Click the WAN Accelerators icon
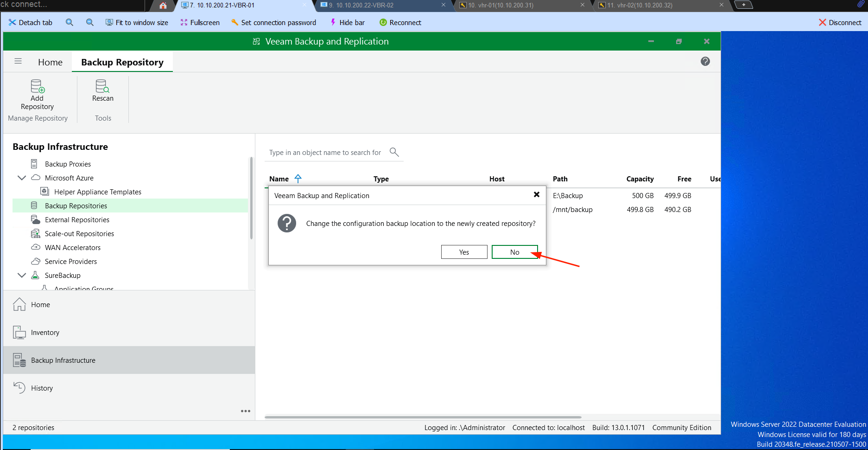The width and height of the screenshot is (868, 450). [x=36, y=247]
